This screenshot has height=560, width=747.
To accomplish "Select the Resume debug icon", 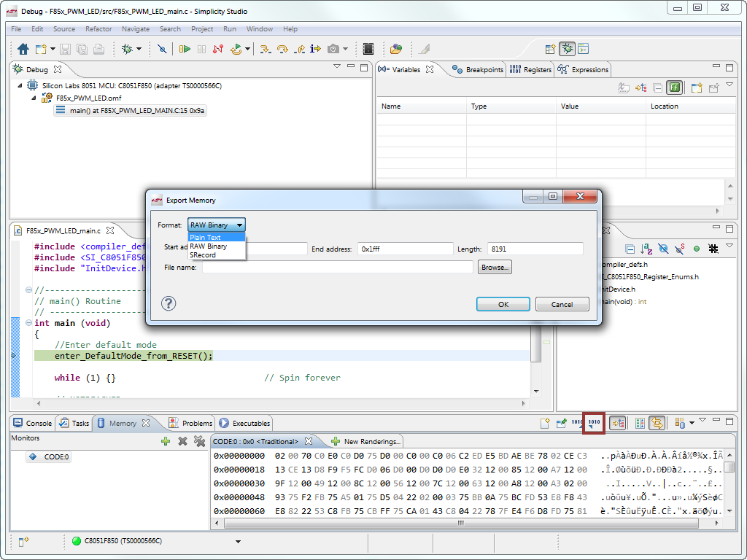I will click(x=185, y=48).
